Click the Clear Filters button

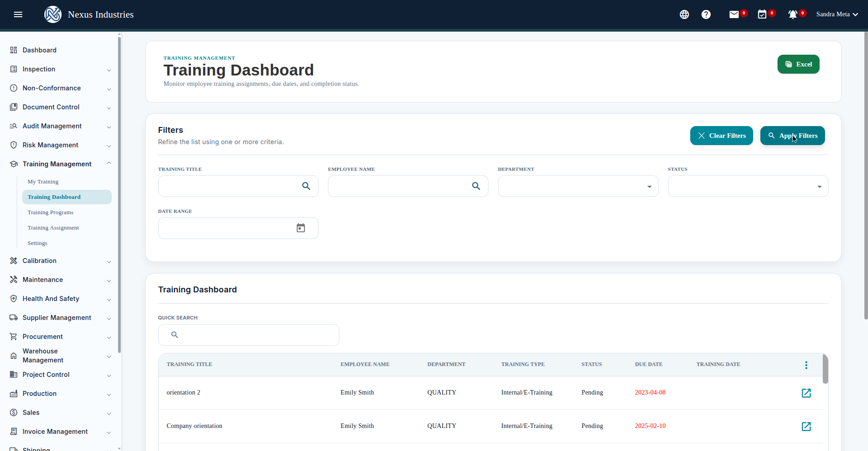point(721,136)
